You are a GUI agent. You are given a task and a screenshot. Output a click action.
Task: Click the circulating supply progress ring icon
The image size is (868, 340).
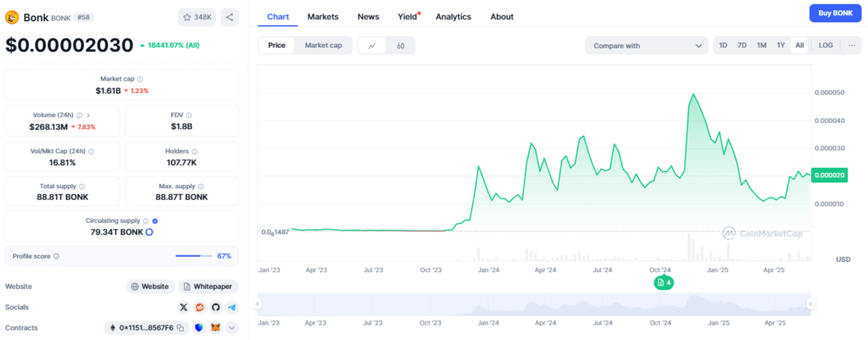[149, 232]
